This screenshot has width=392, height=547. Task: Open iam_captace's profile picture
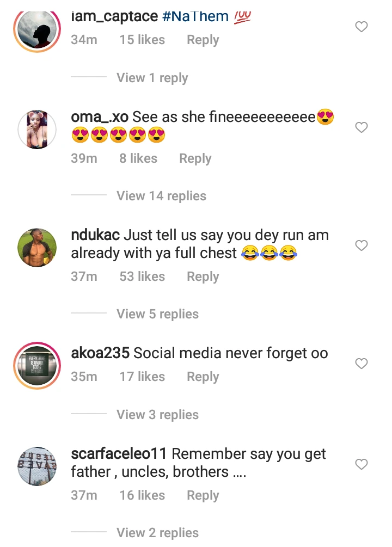coord(36,30)
